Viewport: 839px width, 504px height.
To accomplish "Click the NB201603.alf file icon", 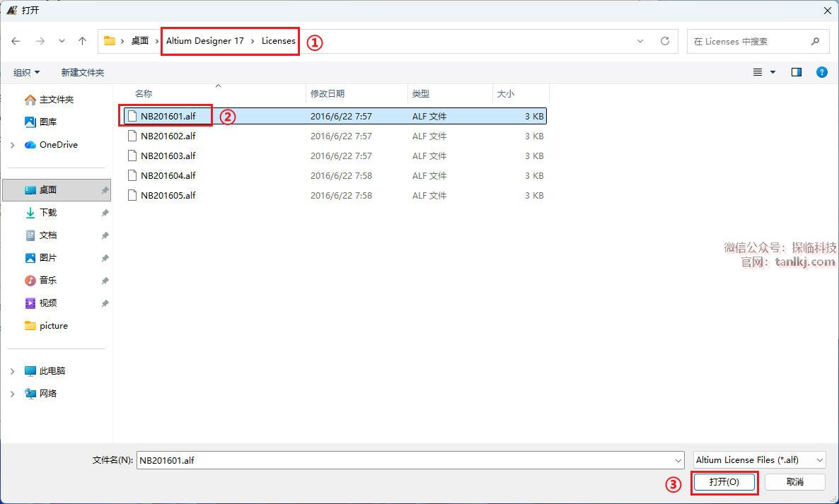I will pos(132,156).
